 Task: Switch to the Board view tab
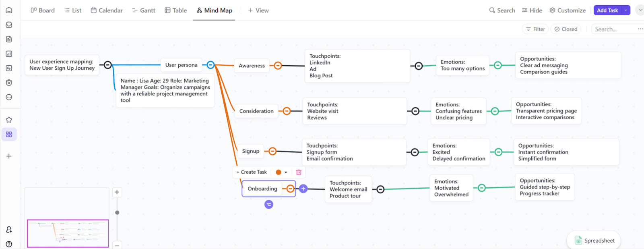tap(43, 10)
